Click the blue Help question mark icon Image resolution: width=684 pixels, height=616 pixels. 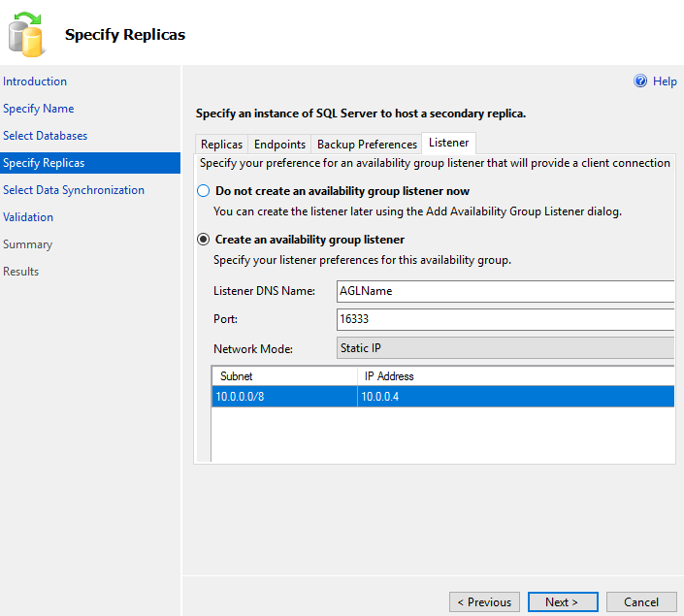[x=640, y=81]
